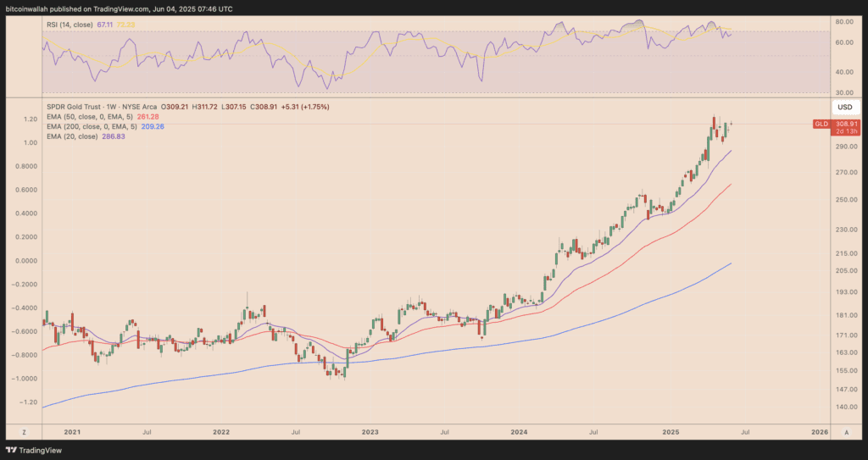Click the EMA 200 value 209.26
The height and width of the screenshot is (460, 868).
153,127
